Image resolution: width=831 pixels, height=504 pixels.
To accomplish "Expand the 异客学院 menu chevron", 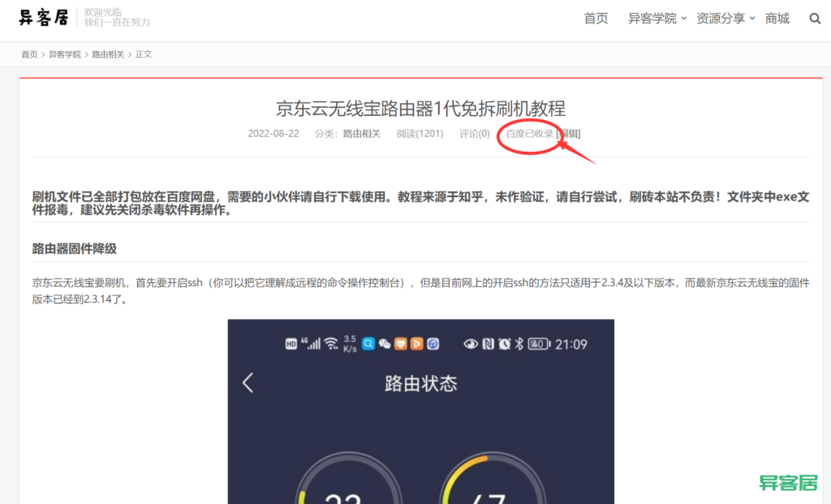I will 683,19.
